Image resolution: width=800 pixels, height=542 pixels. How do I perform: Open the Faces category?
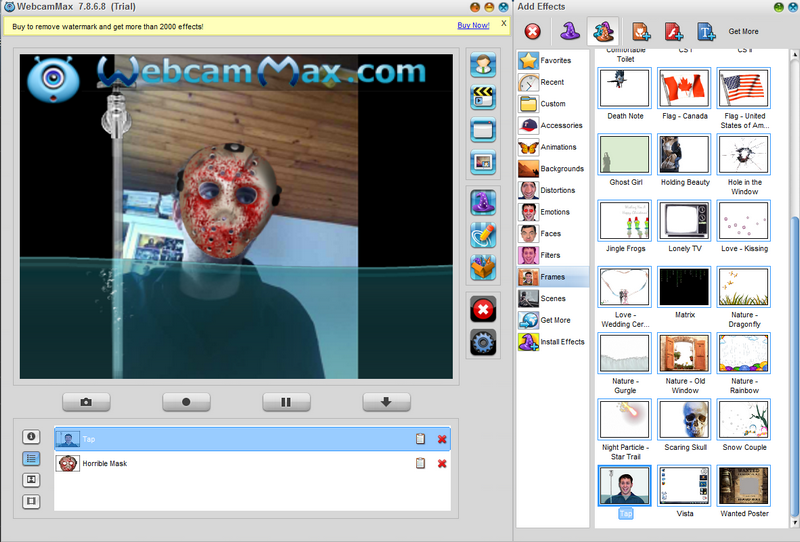(553, 233)
